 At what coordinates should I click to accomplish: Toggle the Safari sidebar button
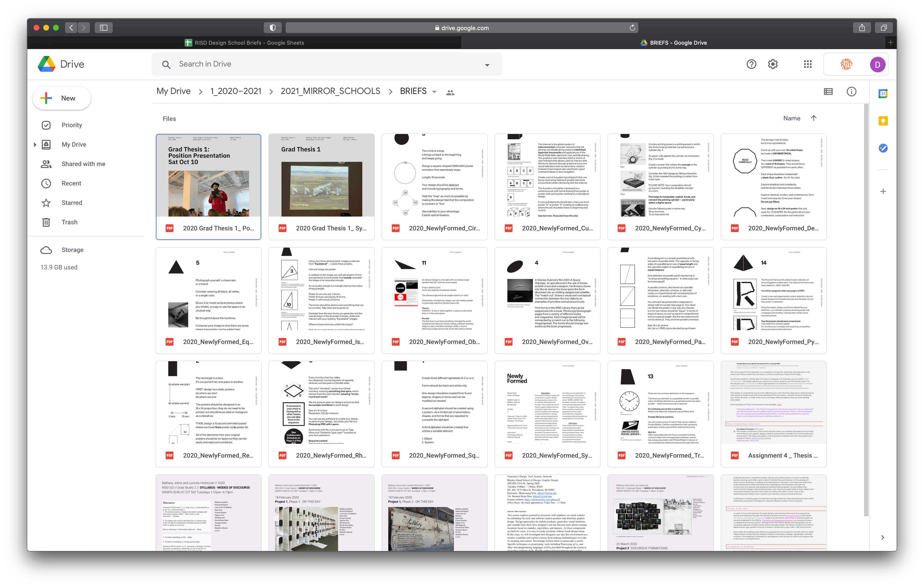(x=104, y=28)
